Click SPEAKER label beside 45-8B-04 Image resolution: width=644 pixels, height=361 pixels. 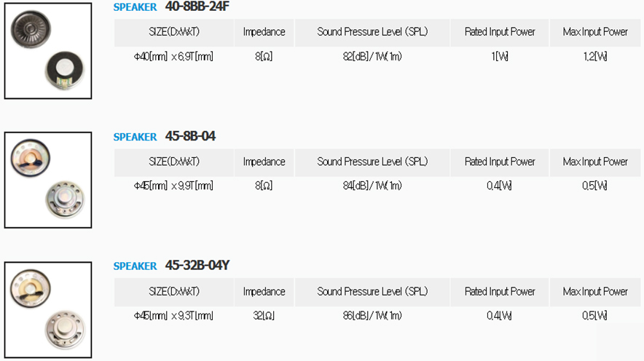point(135,137)
